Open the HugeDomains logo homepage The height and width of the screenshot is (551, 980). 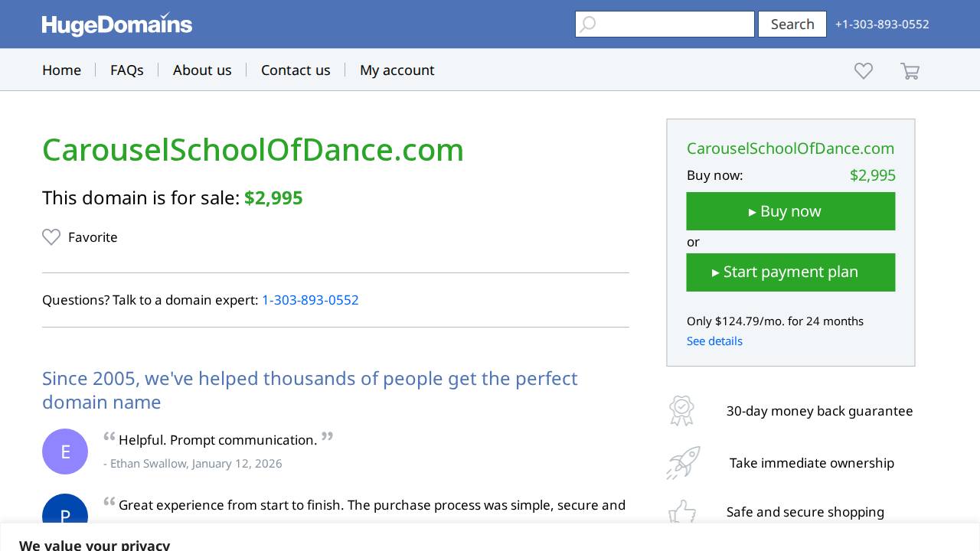[x=116, y=24]
